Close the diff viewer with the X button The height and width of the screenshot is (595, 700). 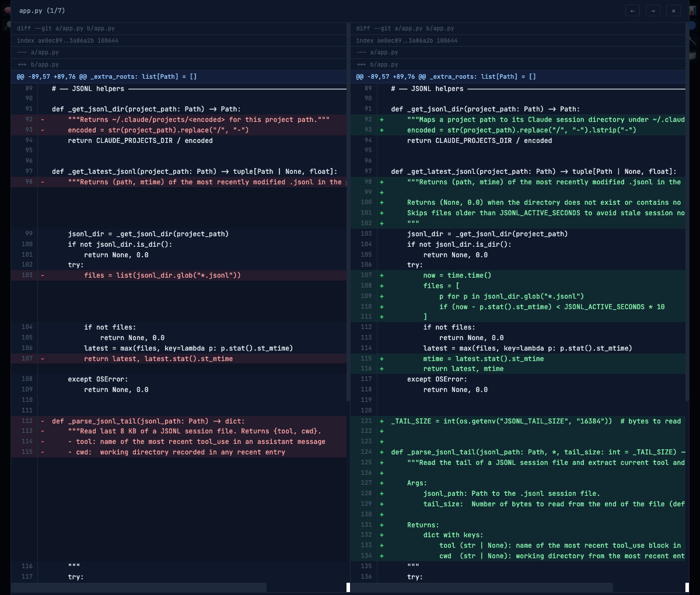673,10
